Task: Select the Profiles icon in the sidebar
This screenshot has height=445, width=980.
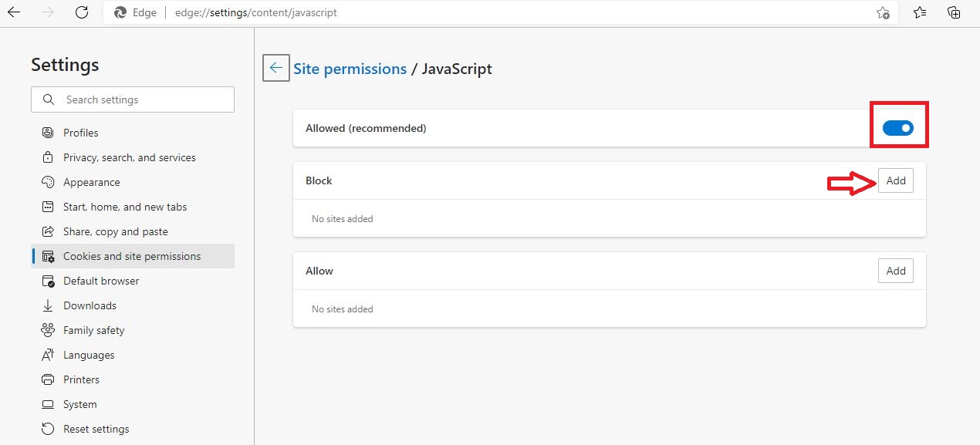Action: (49, 132)
